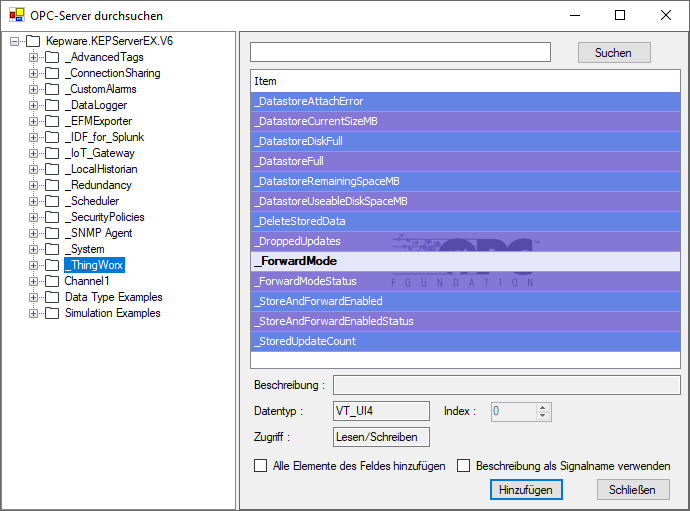Select the _StoreAndForwardEnabled item
The height and width of the screenshot is (511, 690).
coord(465,301)
